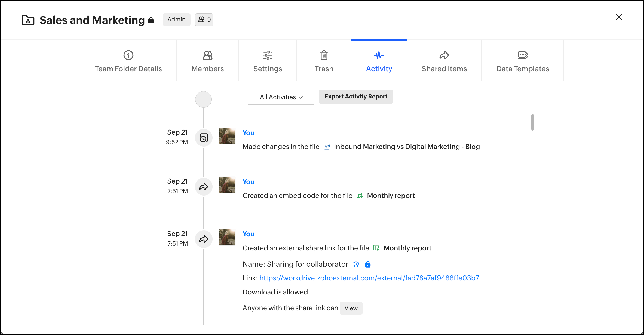Open the workdrive.zohoexternal.com external share link

pyautogui.click(x=369, y=278)
